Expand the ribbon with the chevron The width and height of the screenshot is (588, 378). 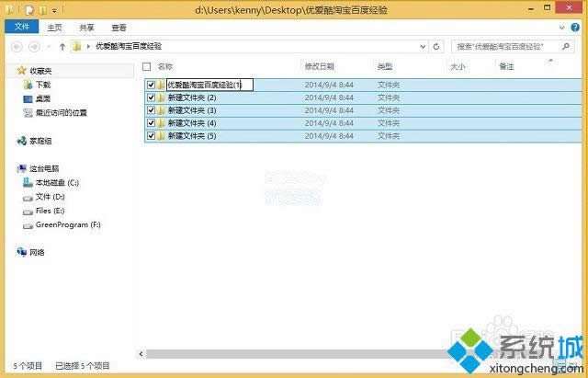coord(561,28)
